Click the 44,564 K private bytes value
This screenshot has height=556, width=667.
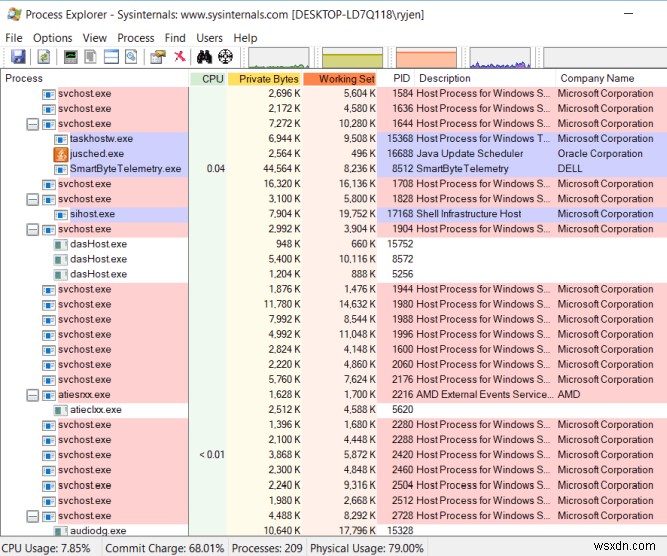282,169
